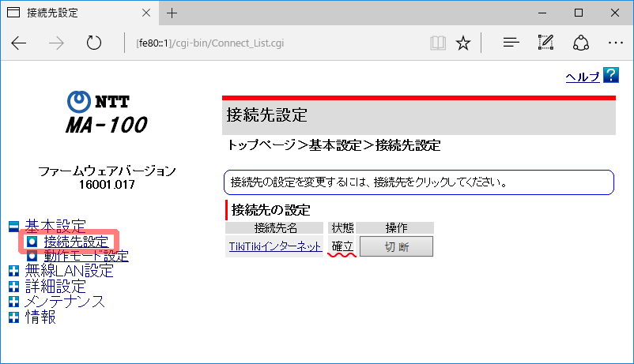
Task: Expand the 無線LAN設定 section
Action: (x=13, y=272)
